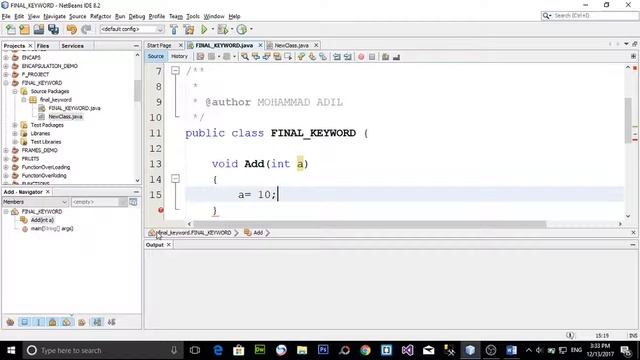Click the Uncomment code icon
This screenshot has height=360, width=640.
pyautogui.click(x=396, y=57)
